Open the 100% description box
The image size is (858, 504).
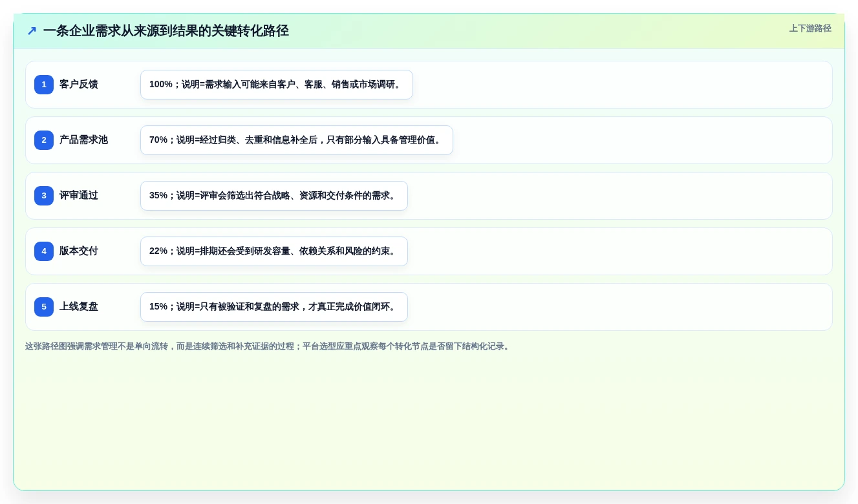click(277, 85)
